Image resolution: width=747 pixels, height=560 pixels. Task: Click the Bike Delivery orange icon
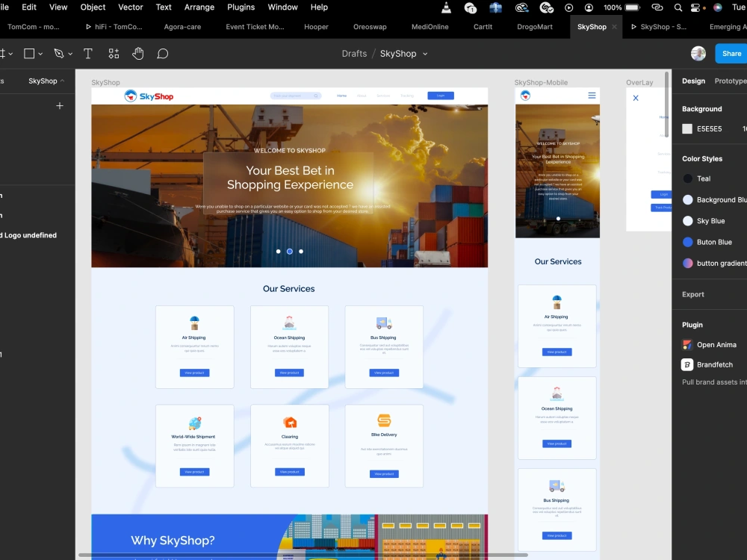(384, 420)
